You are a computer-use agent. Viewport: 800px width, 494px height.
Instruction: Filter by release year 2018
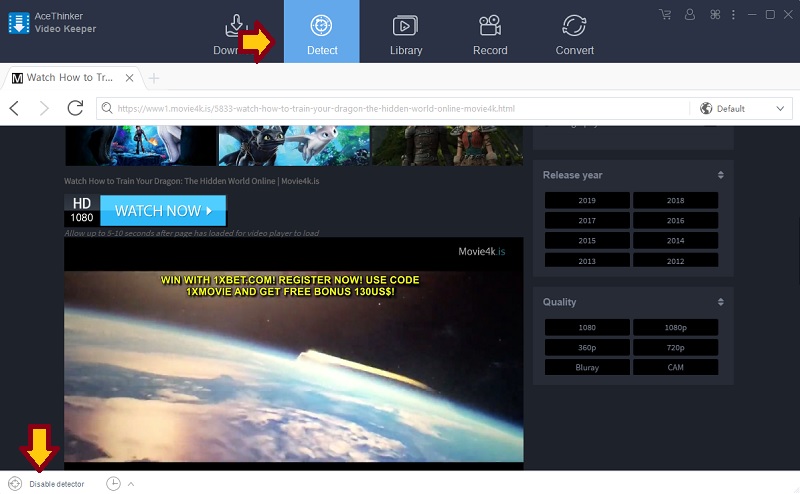[x=676, y=201]
